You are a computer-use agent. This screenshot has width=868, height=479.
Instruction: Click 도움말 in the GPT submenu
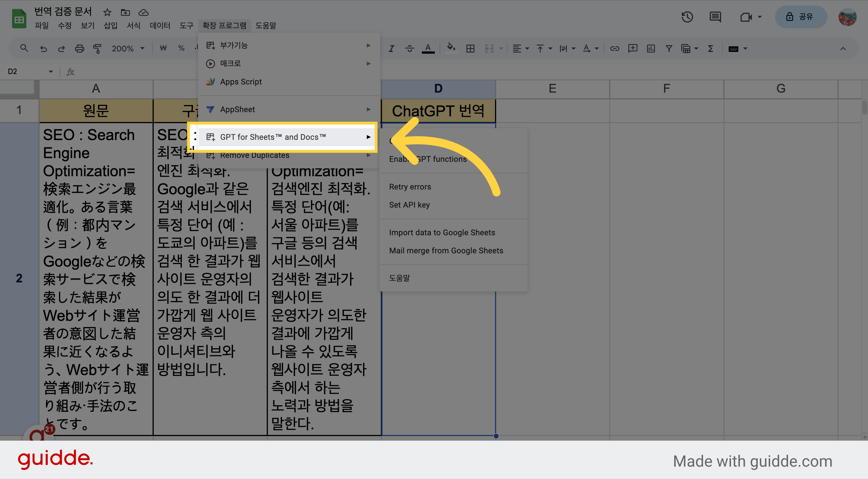click(x=453, y=278)
